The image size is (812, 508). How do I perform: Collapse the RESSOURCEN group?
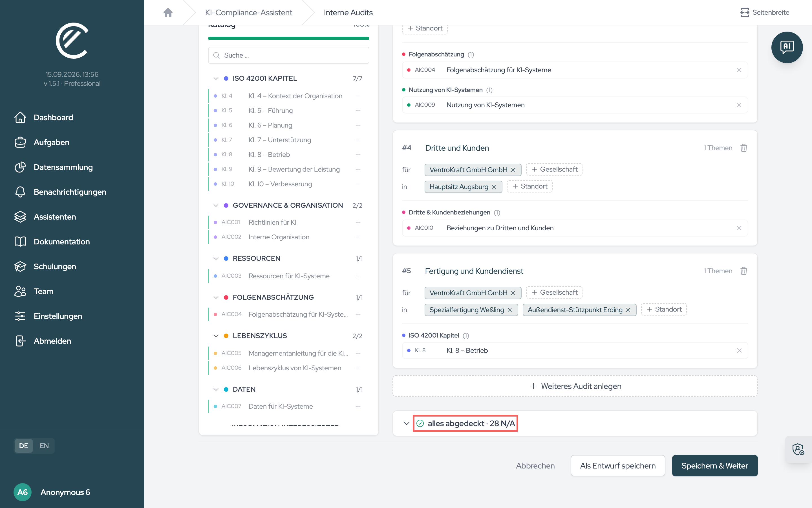[216, 258]
